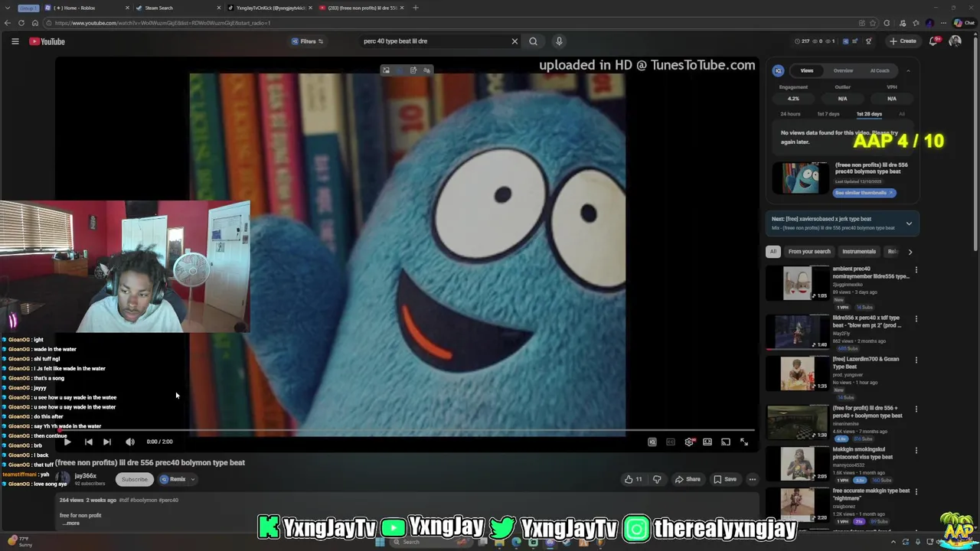
Task: Click the browser address bar URL
Action: (162, 23)
